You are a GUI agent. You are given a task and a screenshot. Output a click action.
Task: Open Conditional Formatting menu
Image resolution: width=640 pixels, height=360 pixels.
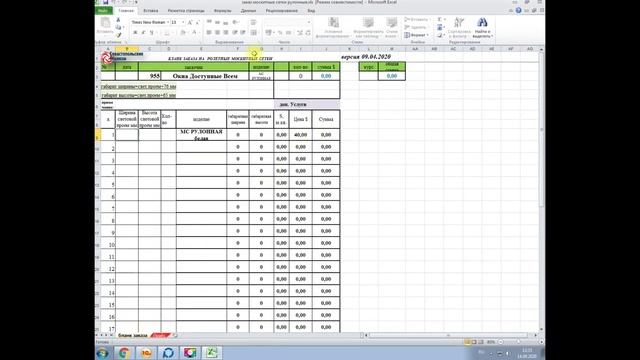tap(333, 27)
